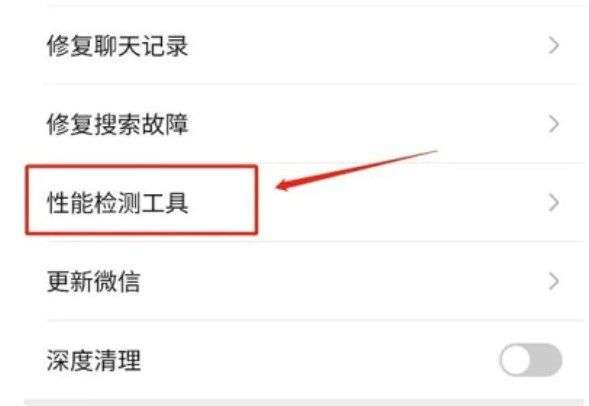The image size is (589, 406).
Task: Click the red arrow's thin tail end
Action: pos(434,152)
